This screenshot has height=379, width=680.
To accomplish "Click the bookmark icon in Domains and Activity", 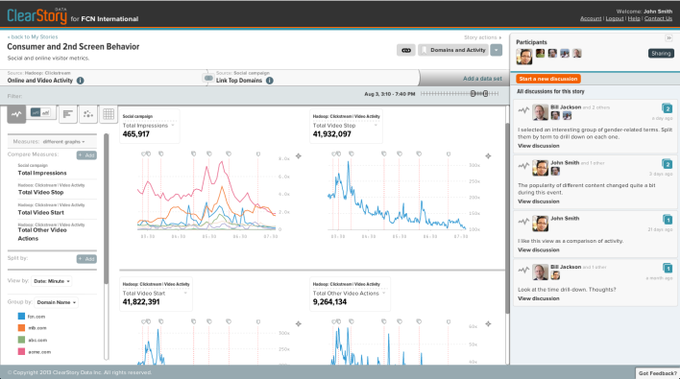I will coord(424,50).
